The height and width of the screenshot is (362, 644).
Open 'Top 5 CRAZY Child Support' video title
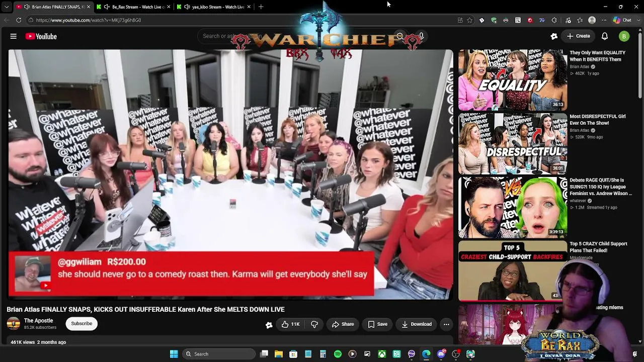pyautogui.click(x=598, y=247)
